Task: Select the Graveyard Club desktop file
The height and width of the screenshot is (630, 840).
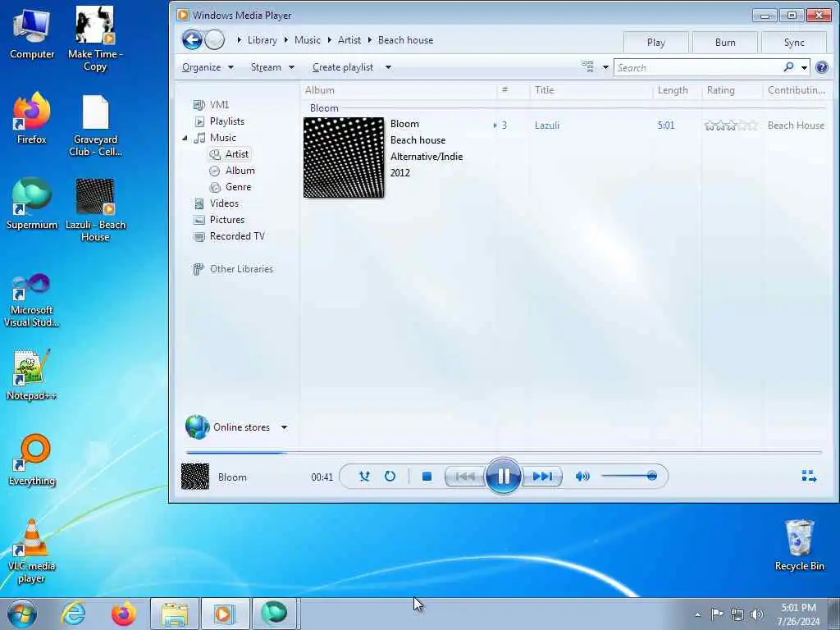Action: click(x=95, y=126)
